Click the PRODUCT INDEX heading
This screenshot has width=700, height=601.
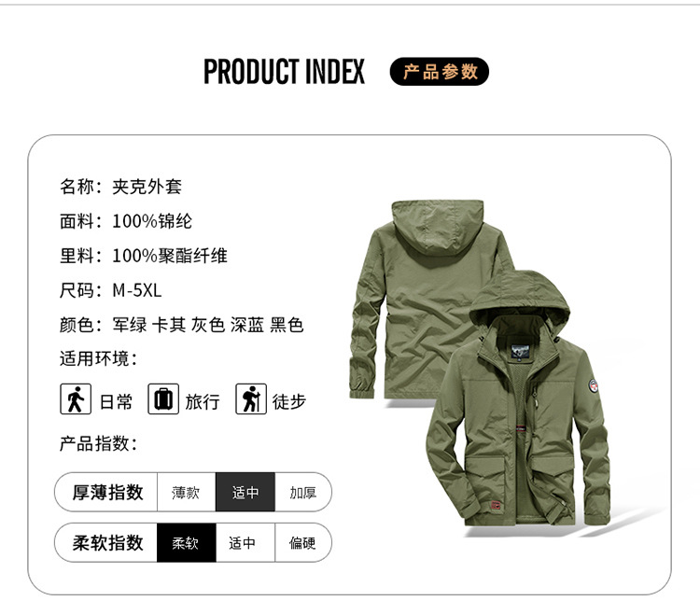(x=284, y=72)
